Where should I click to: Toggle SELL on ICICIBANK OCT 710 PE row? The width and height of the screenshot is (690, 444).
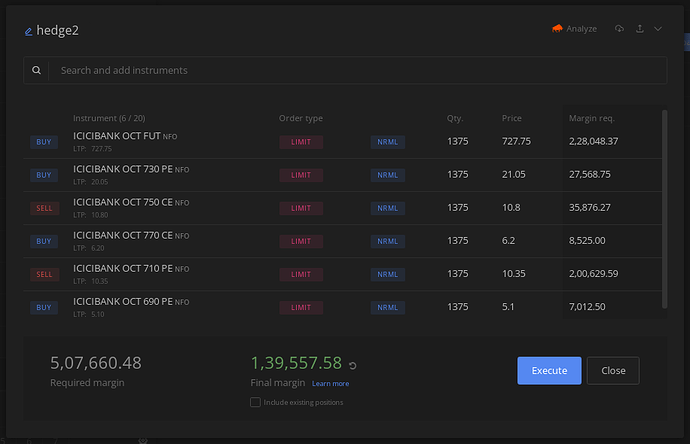[x=44, y=275]
